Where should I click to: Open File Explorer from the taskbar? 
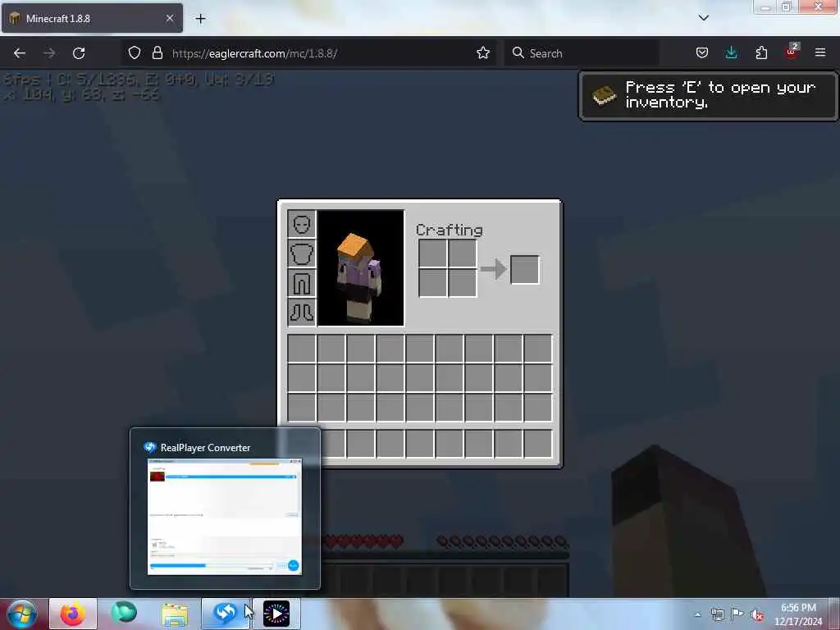click(175, 614)
